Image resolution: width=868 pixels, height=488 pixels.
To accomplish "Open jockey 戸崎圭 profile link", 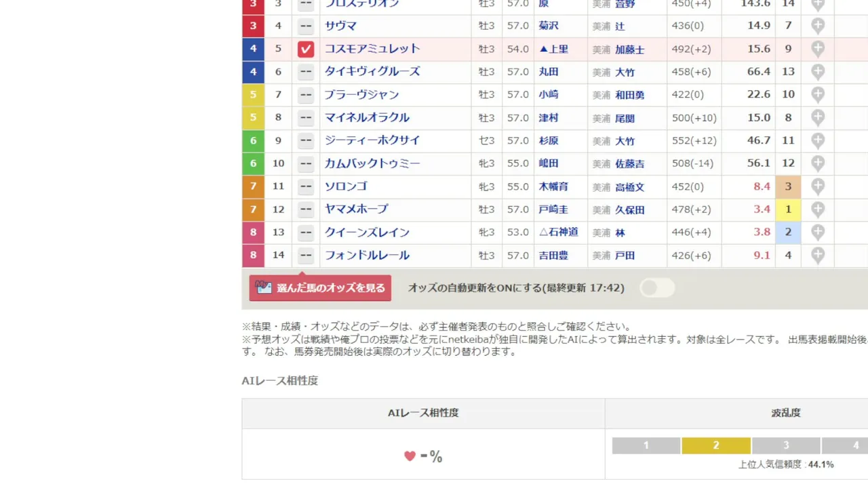I will [x=553, y=209].
